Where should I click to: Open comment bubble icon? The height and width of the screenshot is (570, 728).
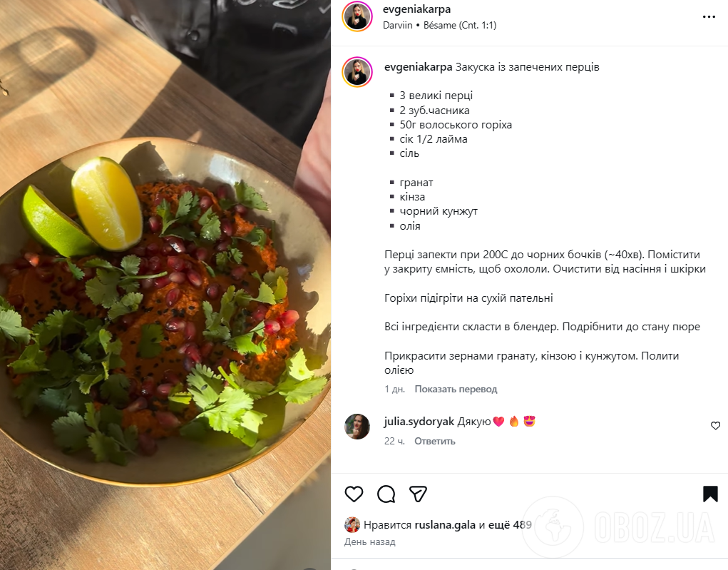point(386,494)
